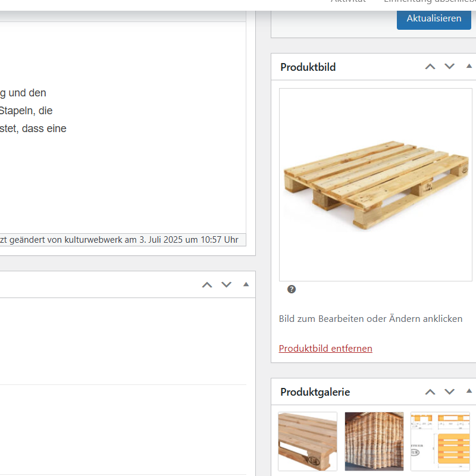This screenshot has height=476, width=476.
Task: Collapse the Produktgalerie panel
Action: 469,392
